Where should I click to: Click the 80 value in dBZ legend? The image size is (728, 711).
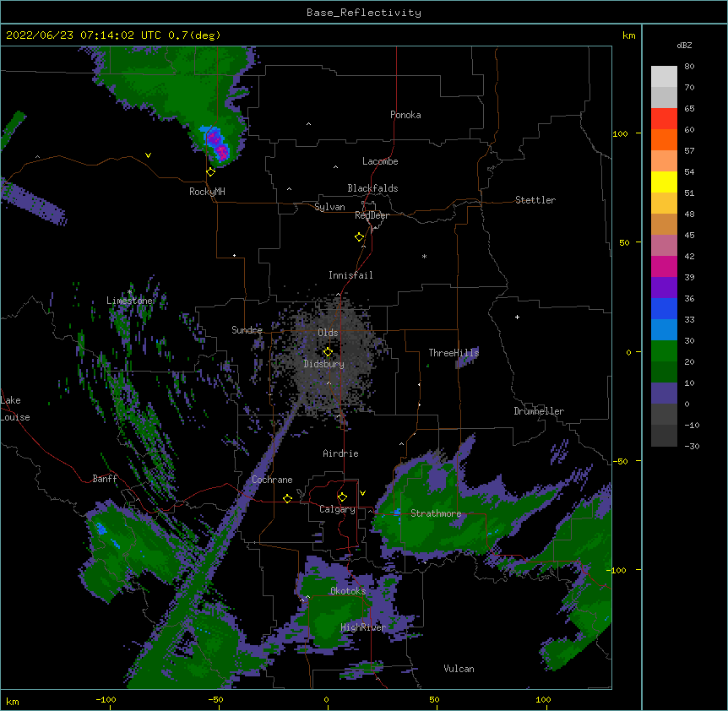[x=689, y=67]
